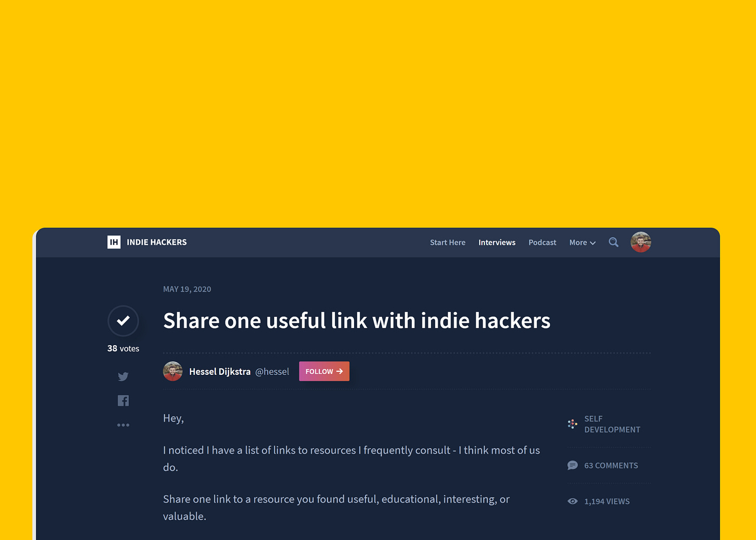Viewport: 756px width, 540px height.
Task: Toggle the upvote checkmark button
Action: (123, 321)
